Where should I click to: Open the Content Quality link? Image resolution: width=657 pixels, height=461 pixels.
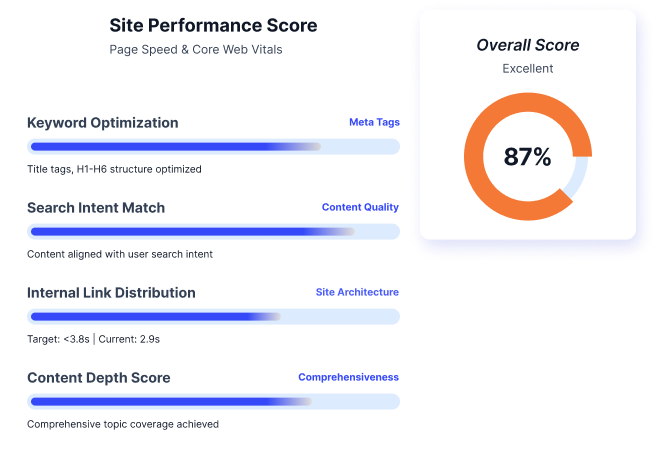tap(360, 207)
